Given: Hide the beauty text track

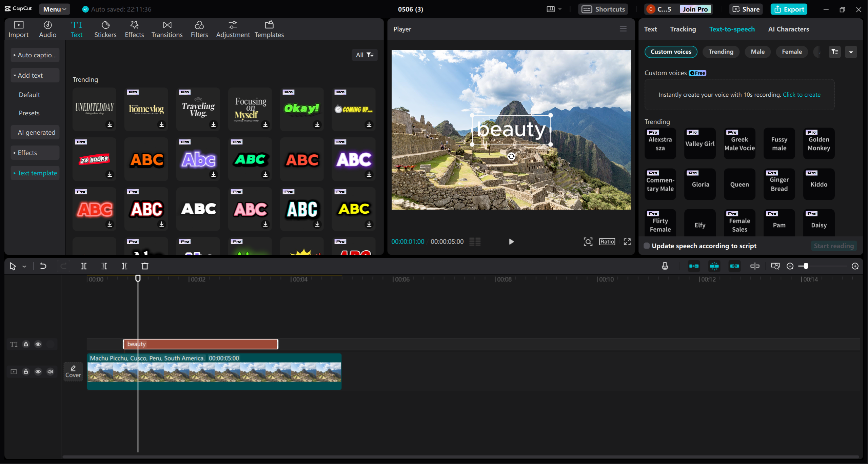Looking at the screenshot, I should coord(38,344).
